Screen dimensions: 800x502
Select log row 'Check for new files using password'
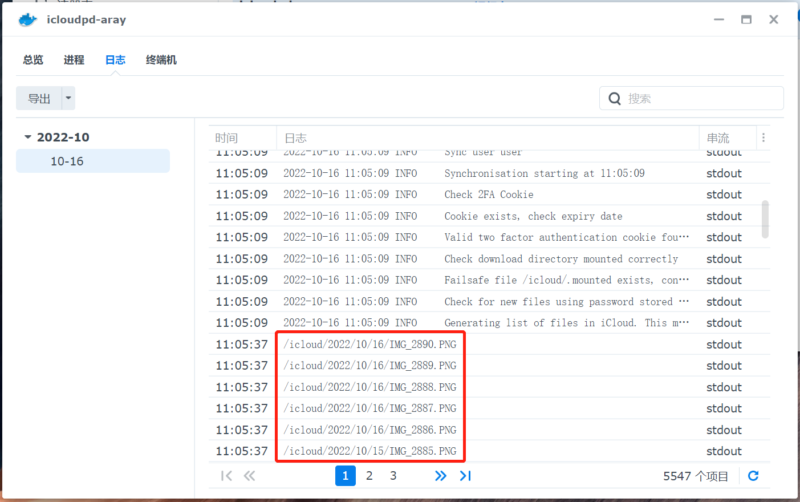pyautogui.click(x=489, y=302)
